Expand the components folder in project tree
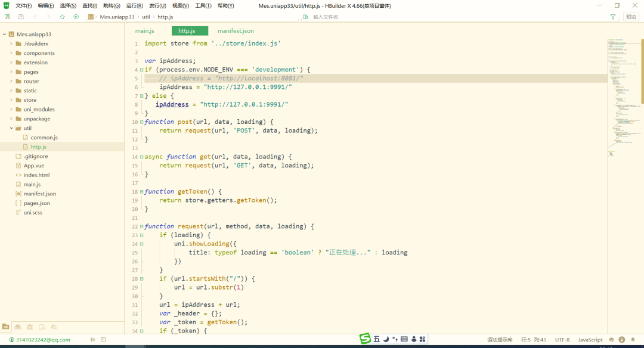 coord(11,53)
